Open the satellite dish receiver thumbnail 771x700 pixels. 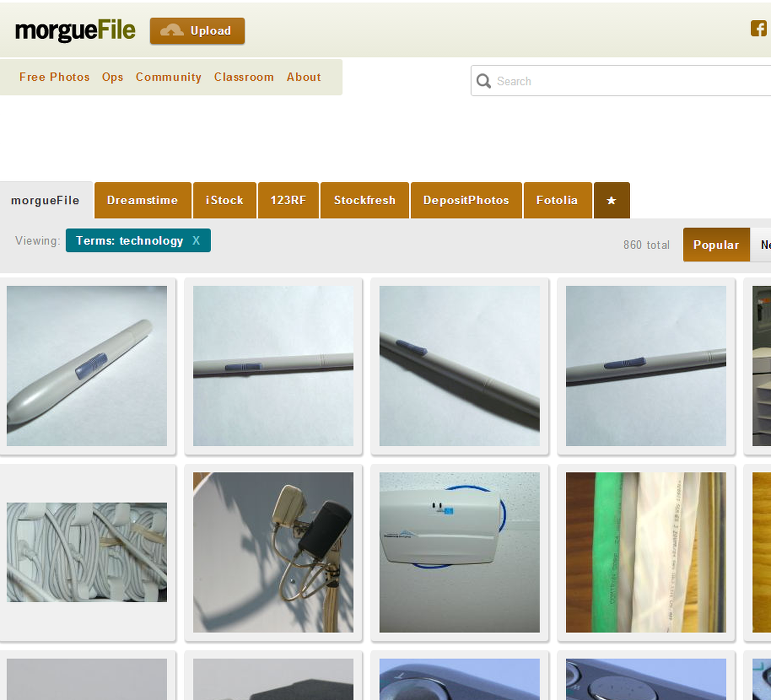273,552
